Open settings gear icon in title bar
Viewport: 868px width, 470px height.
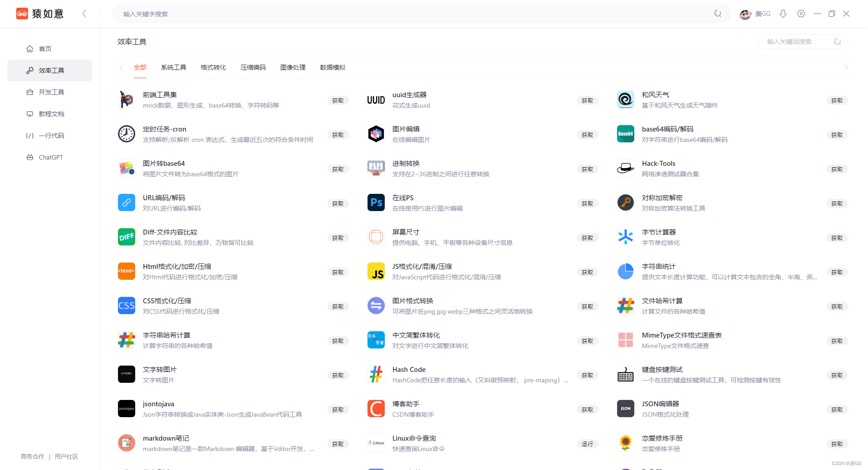coord(801,14)
